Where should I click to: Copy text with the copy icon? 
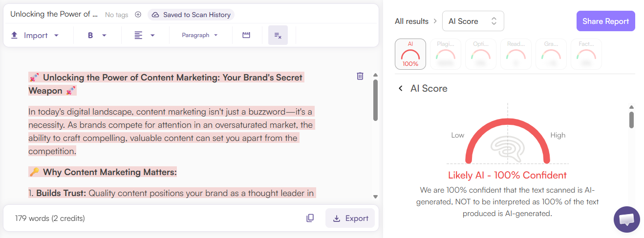(310, 218)
